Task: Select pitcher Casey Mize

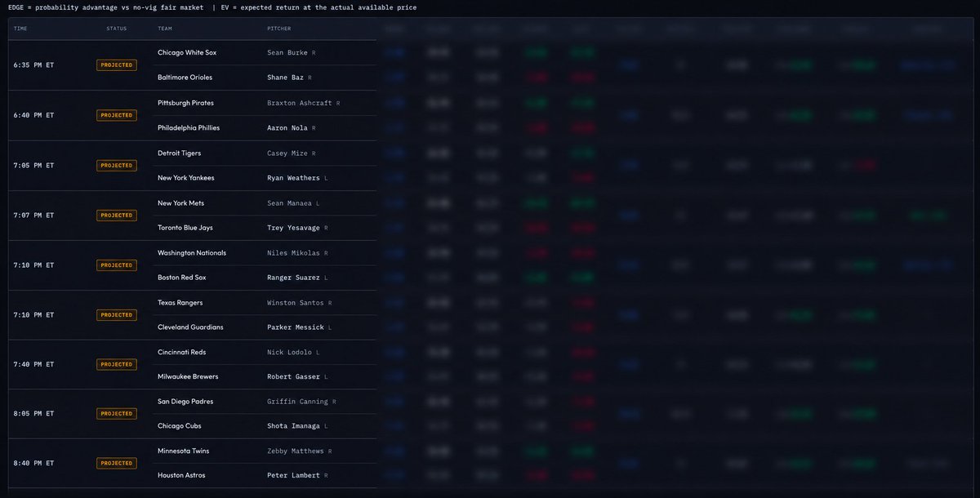Action: pyautogui.click(x=287, y=153)
